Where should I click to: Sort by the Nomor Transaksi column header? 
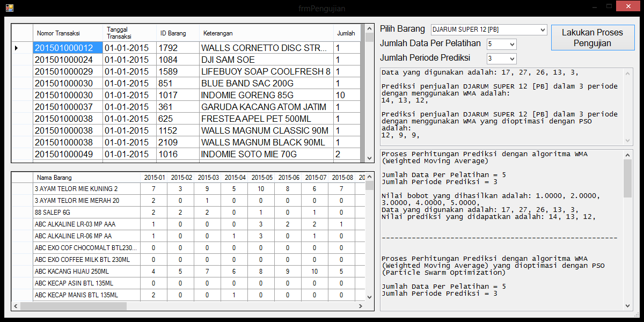point(67,33)
